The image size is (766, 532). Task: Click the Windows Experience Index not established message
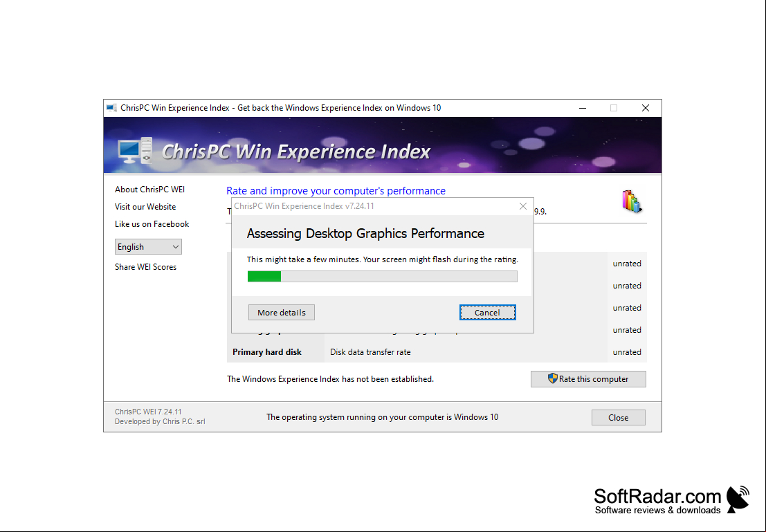pos(330,379)
